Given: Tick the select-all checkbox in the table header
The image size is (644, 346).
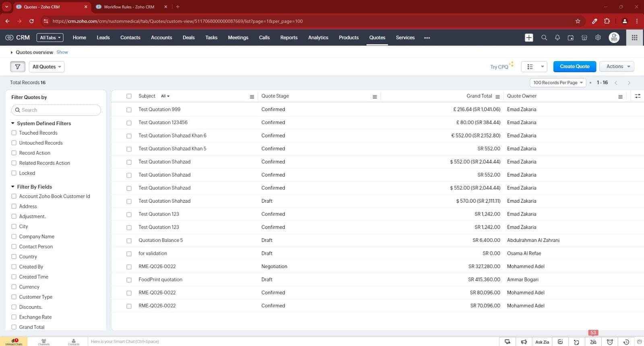Looking at the screenshot, I should tap(129, 96).
